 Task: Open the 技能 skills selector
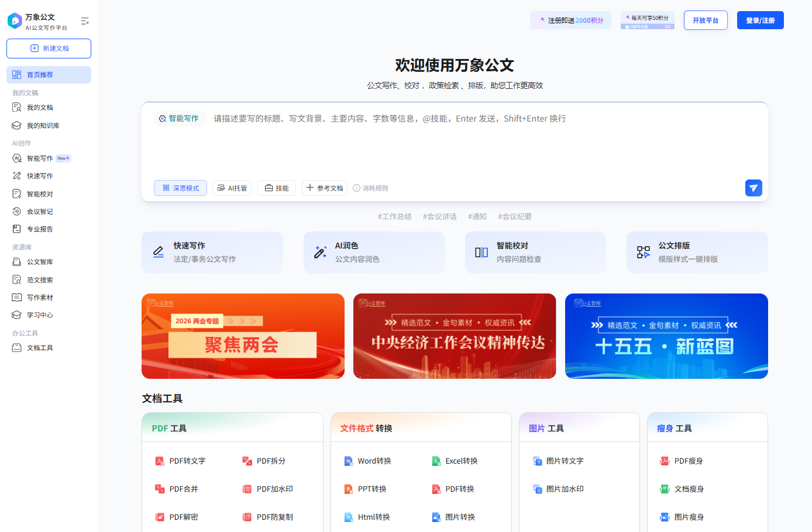tap(277, 188)
